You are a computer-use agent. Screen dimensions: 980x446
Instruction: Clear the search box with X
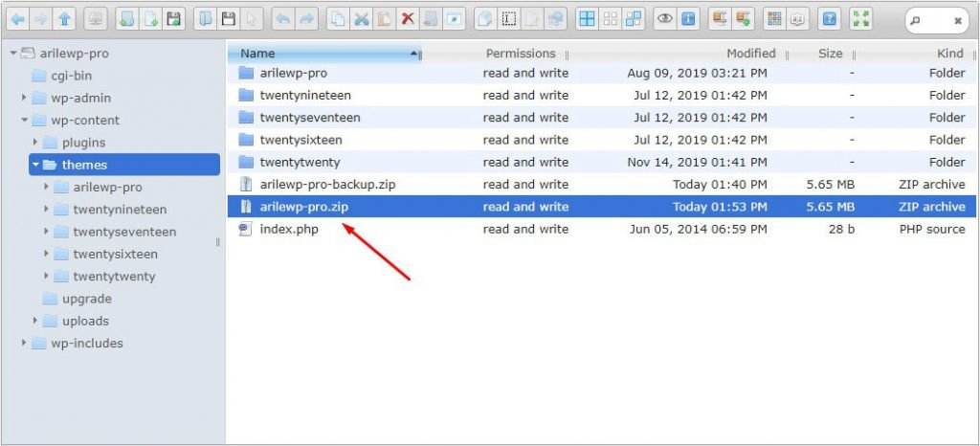tap(957, 21)
